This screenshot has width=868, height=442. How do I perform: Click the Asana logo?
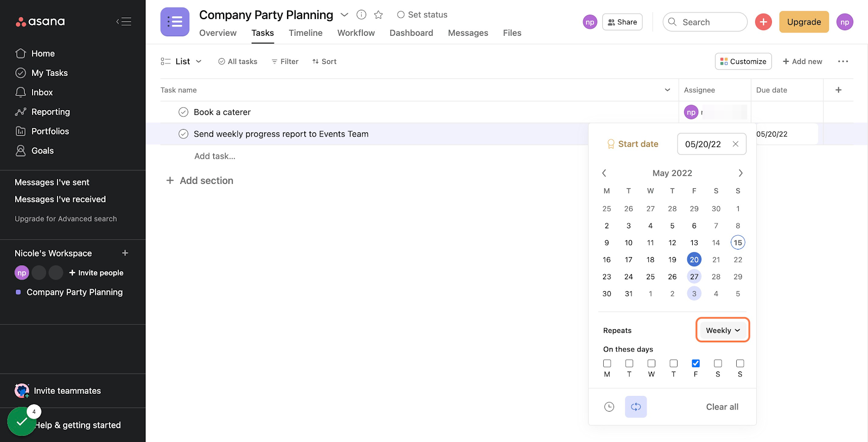[x=40, y=22]
